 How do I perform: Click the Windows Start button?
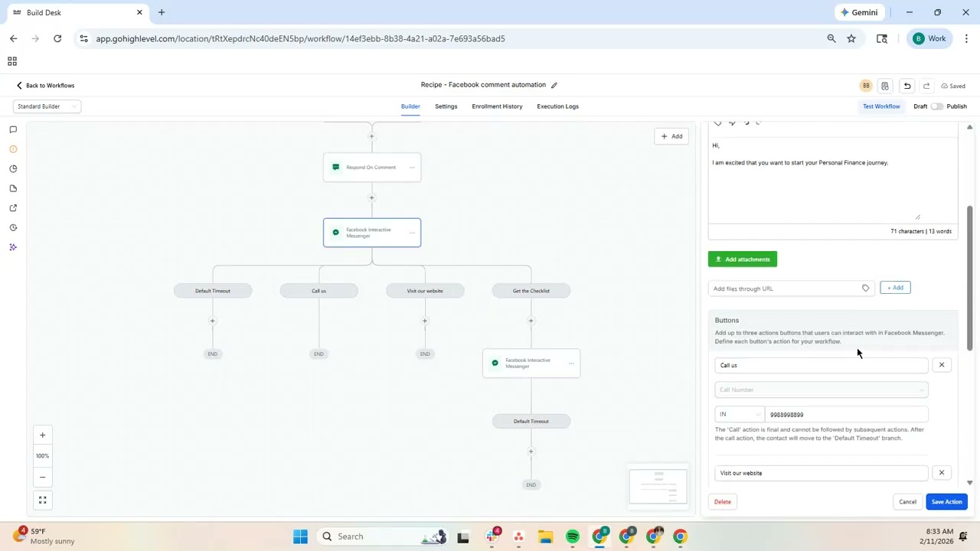point(300,536)
